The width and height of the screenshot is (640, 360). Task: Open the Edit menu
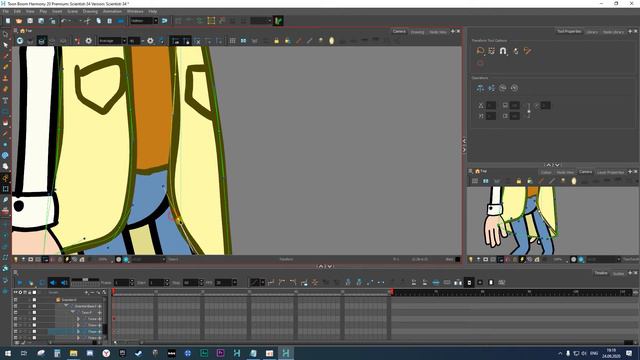[17, 11]
